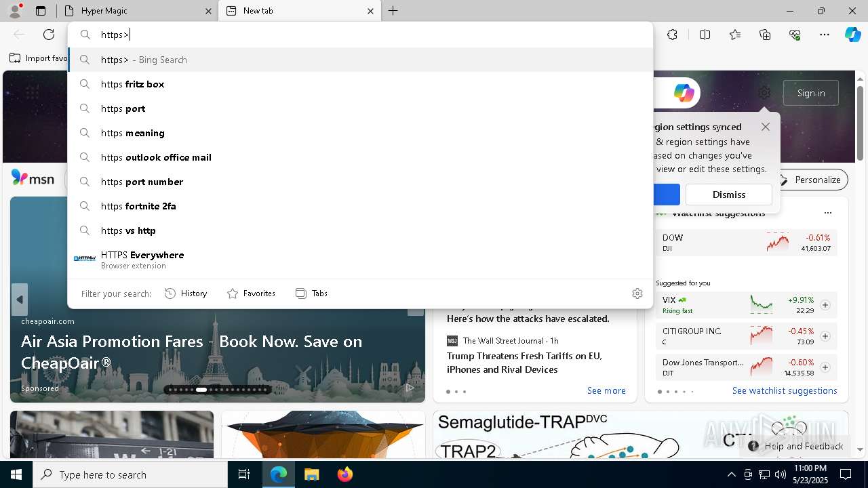Refresh the page with the reload icon
This screenshot has width=868, height=488.
click(49, 35)
